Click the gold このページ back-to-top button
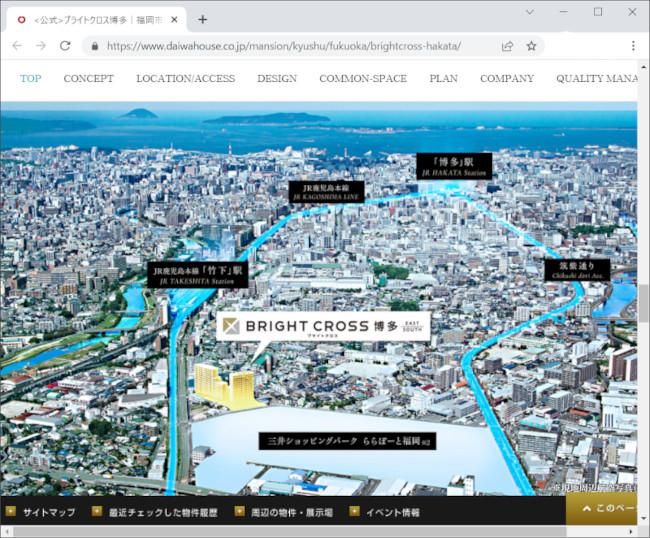This screenshot has height=538, width=650. pos(601,509)
